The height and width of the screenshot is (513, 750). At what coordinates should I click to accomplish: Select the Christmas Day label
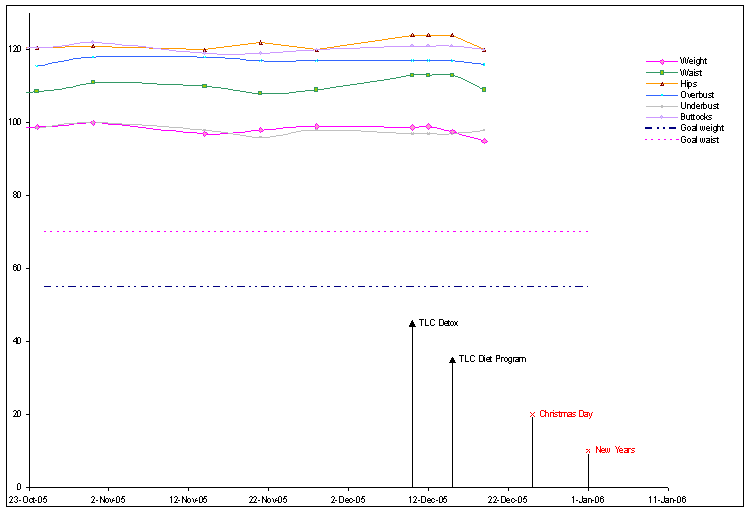(566, 414)
